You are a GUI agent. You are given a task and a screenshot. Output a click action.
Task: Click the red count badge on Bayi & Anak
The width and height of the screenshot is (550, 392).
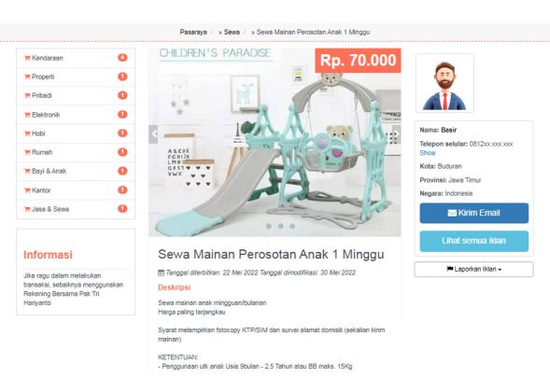(122, 171)
